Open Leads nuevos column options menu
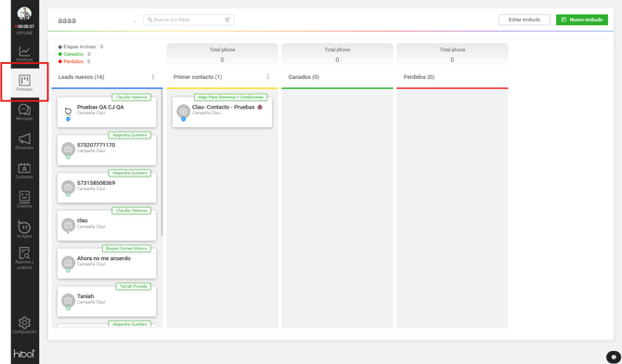 click(153, 77)
